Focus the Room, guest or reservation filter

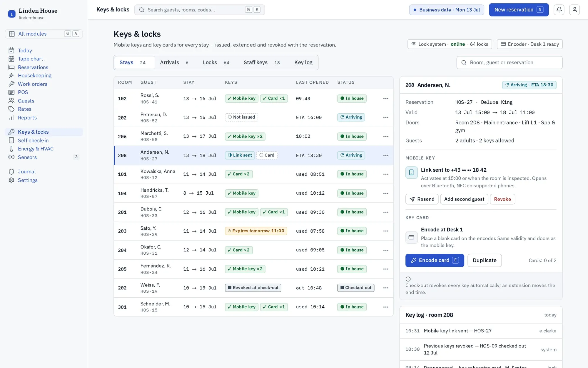(x=510, y=62)
